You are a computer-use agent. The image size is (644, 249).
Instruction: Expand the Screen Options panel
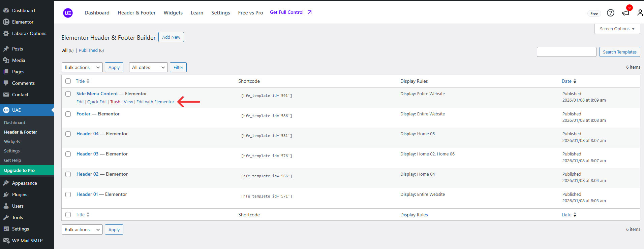[617, 29]
